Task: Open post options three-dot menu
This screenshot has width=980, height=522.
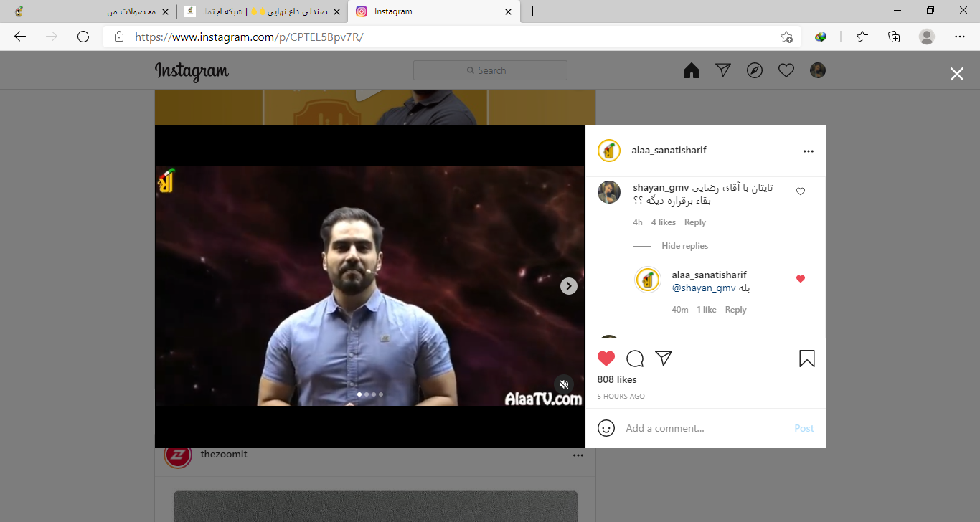Action: 809,151
